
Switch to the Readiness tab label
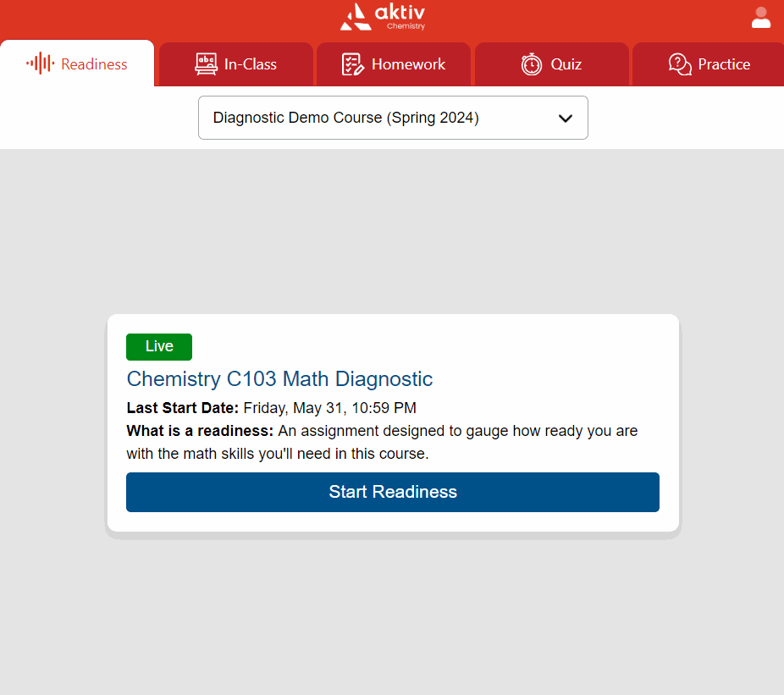pos(94,64)
